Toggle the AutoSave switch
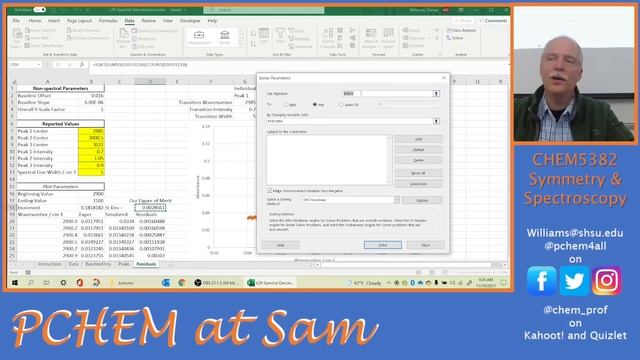Viewport: 640px width, 360px height. [39, 9]
